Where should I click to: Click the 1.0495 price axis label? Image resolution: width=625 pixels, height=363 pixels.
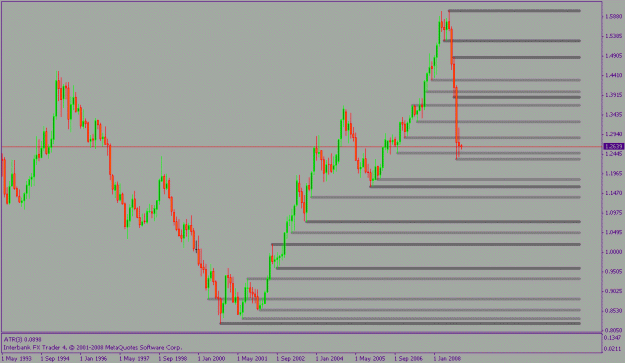click(x=614, y=232)
